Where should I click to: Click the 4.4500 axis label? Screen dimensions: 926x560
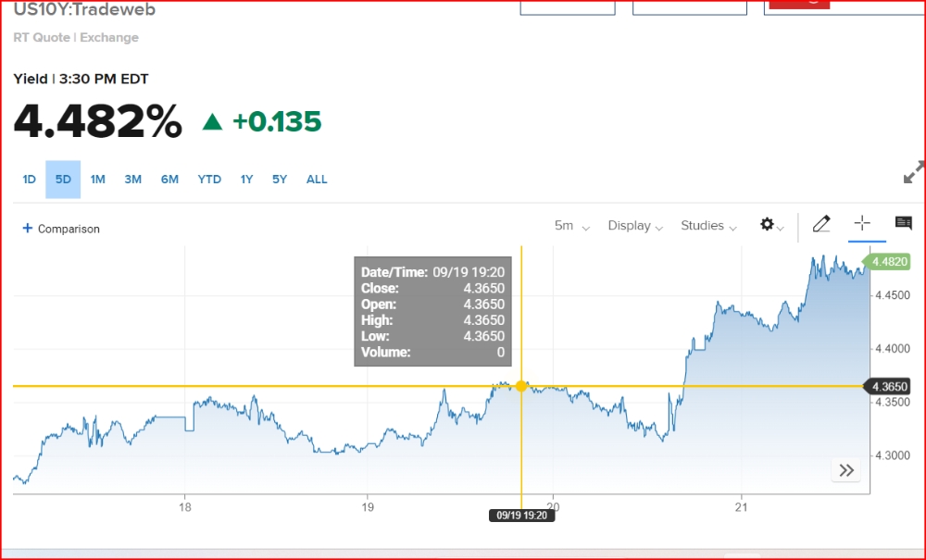893,295
